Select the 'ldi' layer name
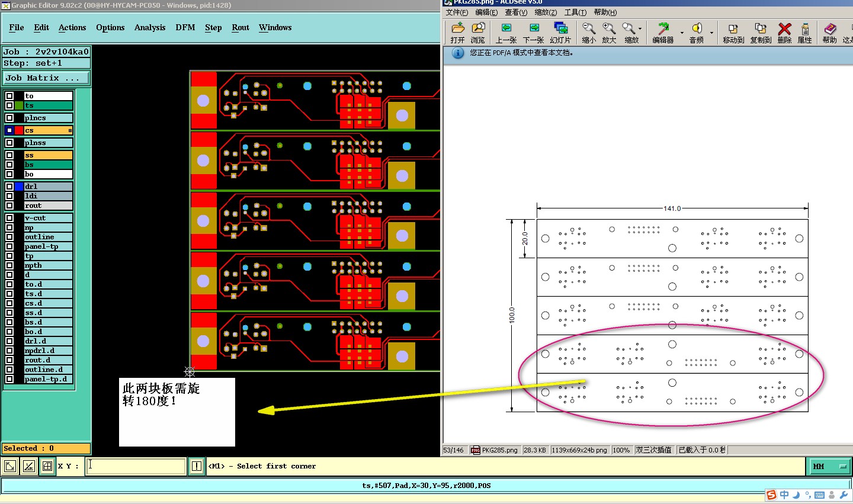The width and height of the screenshot is (853, 504). [48, 196]
